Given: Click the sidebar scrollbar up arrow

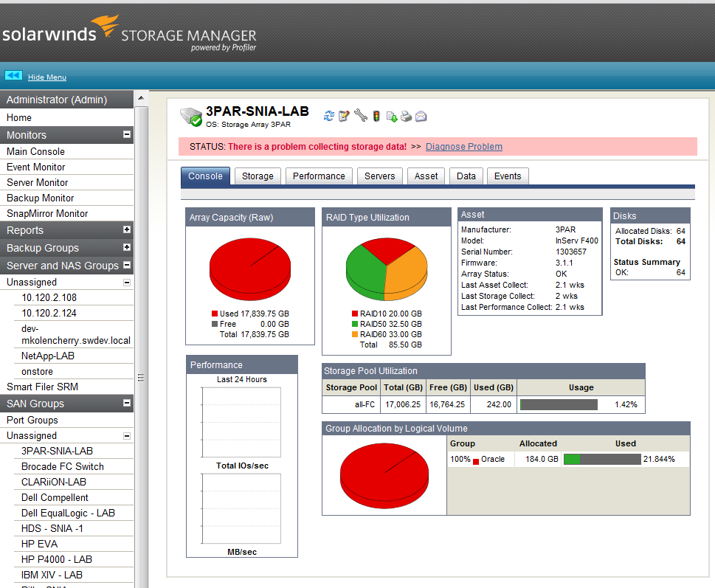Looking at the screenshot, I should pyautogui.click(x=142, y=98).
